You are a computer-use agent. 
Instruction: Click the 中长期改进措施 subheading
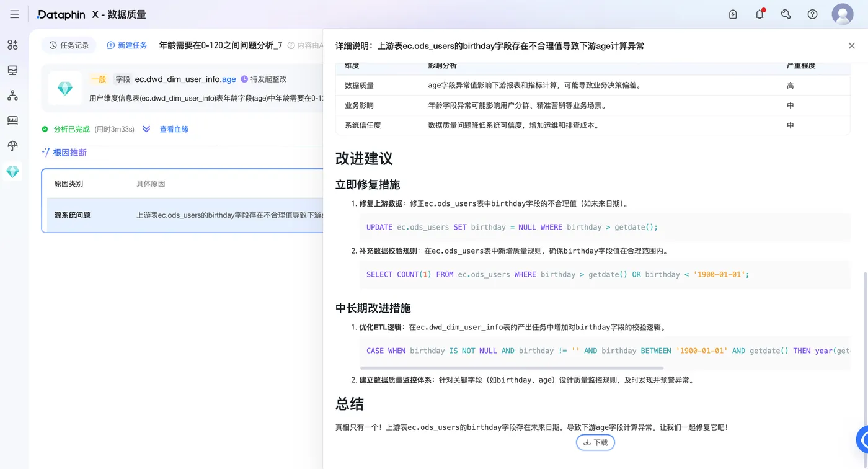point(373,308)
